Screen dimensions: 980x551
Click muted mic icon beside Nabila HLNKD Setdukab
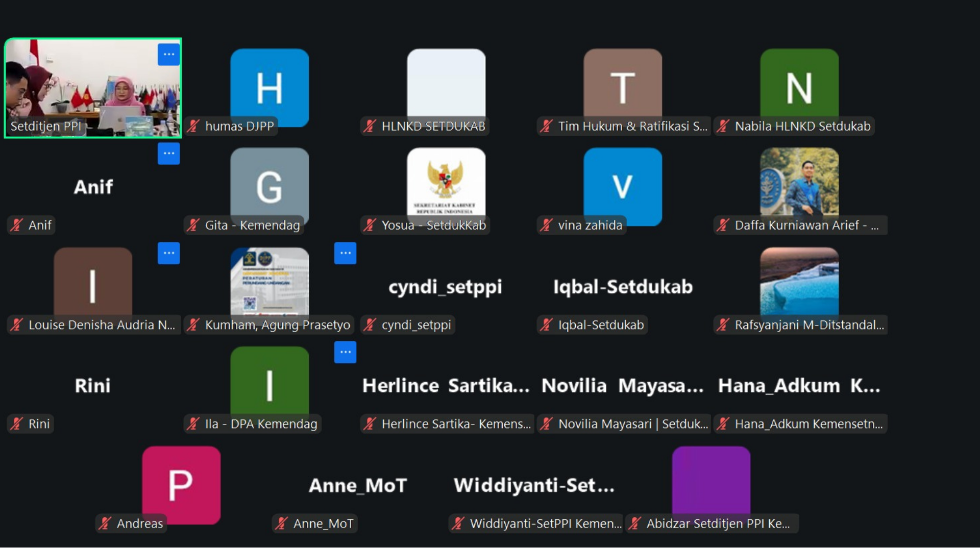click(723, 126)
